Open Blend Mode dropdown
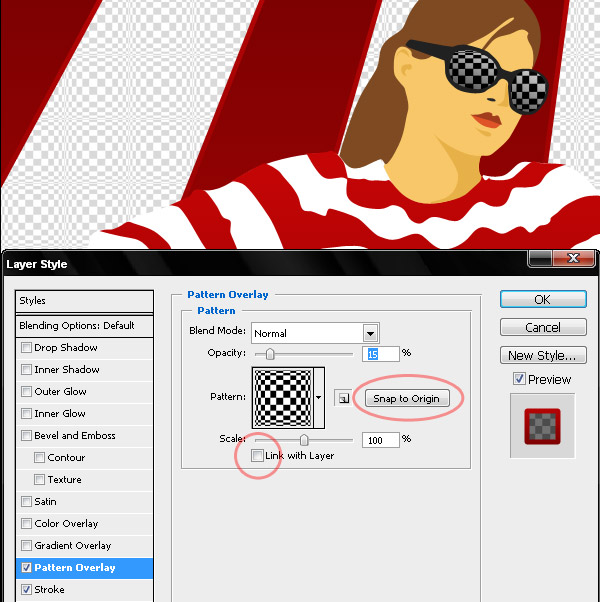Image resolution: width=600 pixels, height=602 pixels. click(370, 333)
